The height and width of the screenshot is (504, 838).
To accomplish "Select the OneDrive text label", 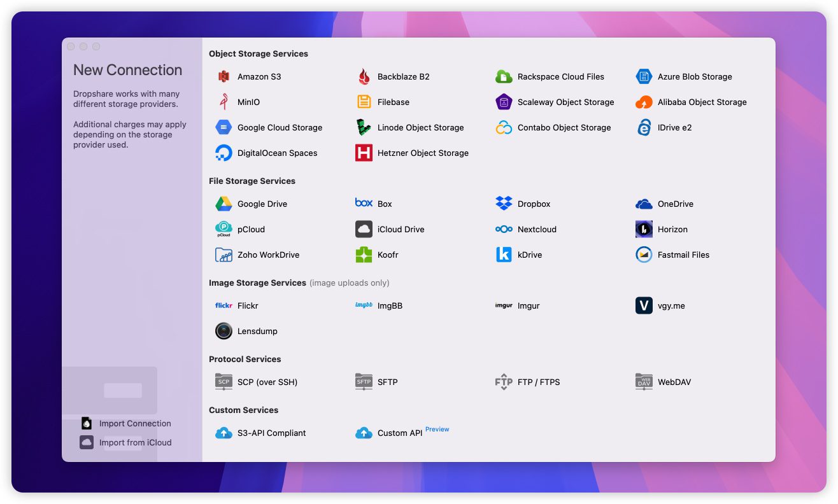I will [676, 204].
